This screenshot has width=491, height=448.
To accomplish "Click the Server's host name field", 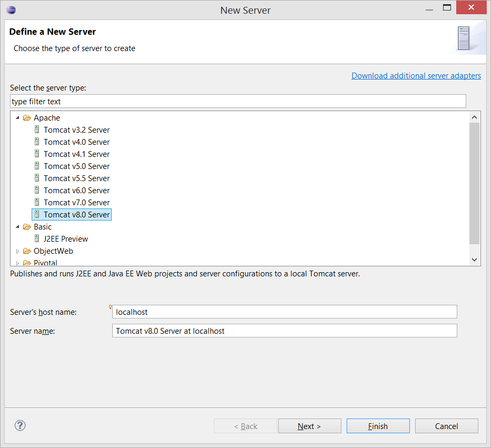I will click(284, 312).
